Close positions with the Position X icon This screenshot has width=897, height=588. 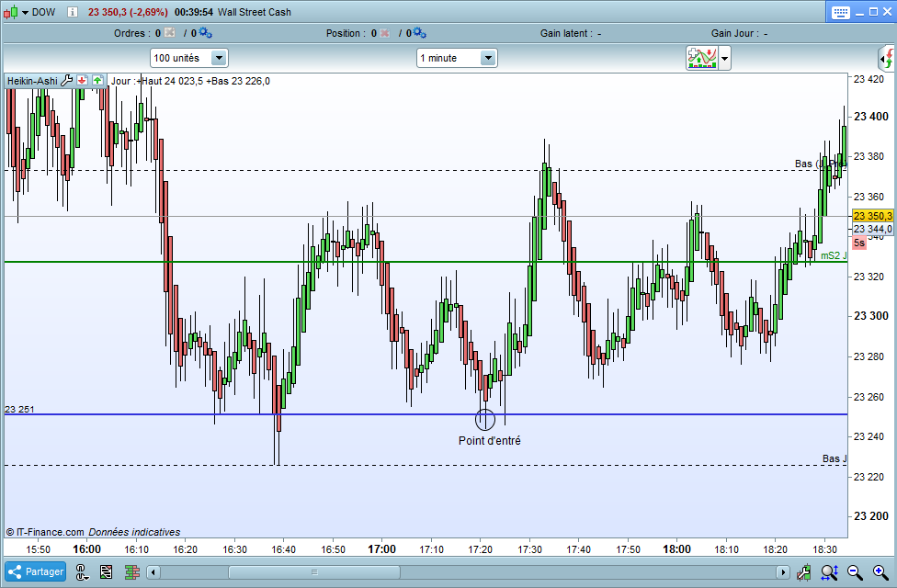(384, 32)
